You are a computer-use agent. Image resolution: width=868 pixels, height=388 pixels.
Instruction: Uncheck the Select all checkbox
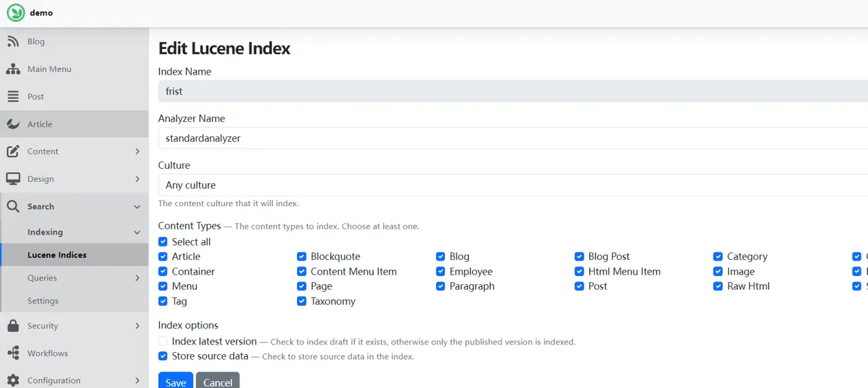(163, 241)
